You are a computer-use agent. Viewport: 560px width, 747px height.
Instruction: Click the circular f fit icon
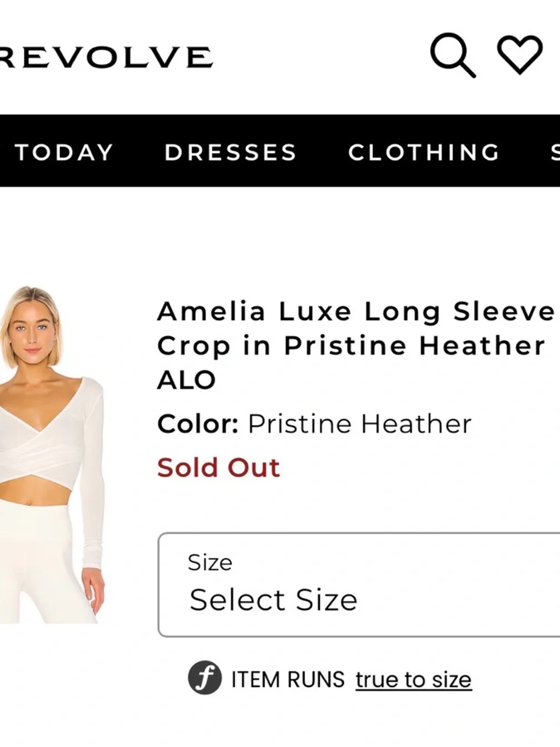coord(204,678)
